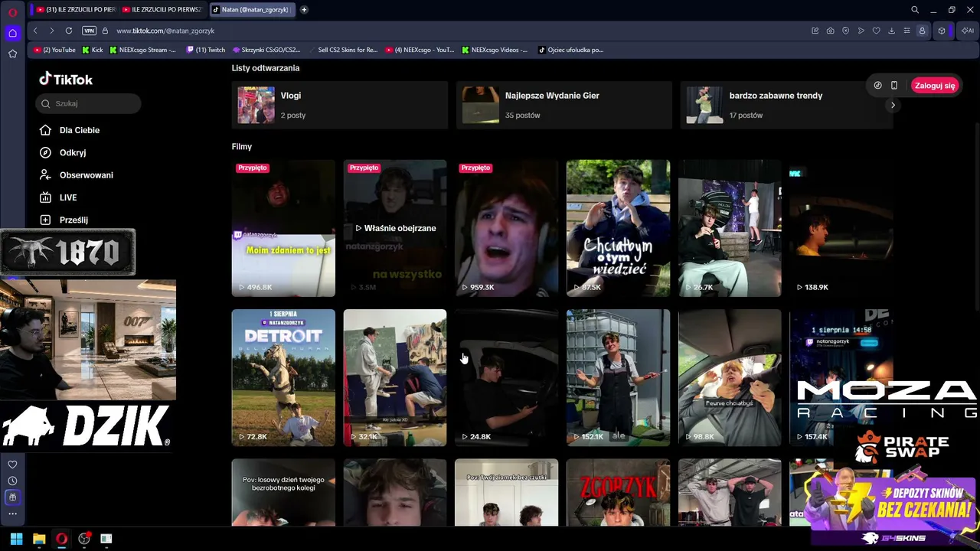The width and height of the screenshot is (980, 551).
Task: Open the Odkryj page
Action: click(x=73, y=152)
